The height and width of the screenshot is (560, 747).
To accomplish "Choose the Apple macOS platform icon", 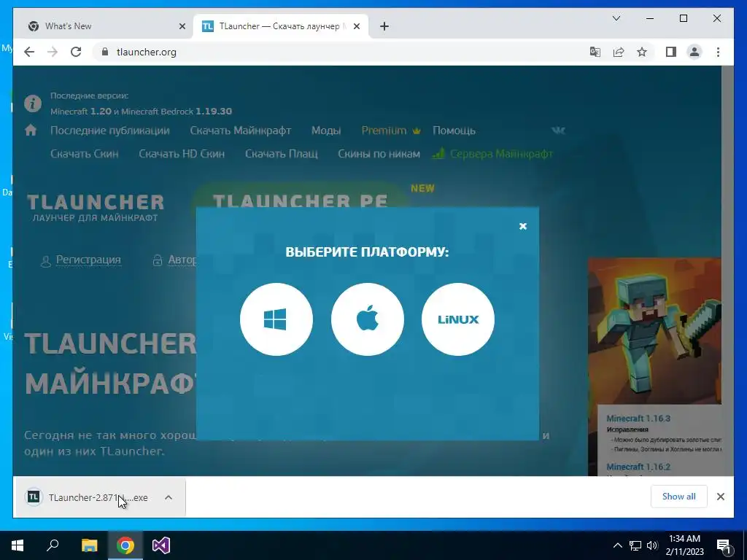I will click(368, 319).
